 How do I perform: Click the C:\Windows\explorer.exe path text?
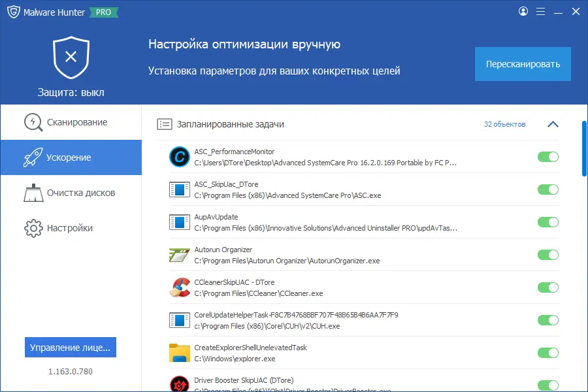coord(235,359)
